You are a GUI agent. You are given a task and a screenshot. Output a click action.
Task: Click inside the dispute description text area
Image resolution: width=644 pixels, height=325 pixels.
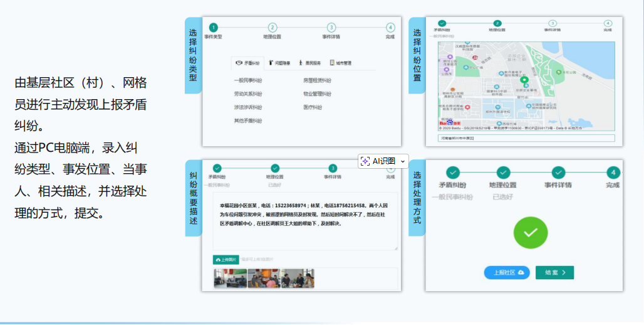click(305, 221)
